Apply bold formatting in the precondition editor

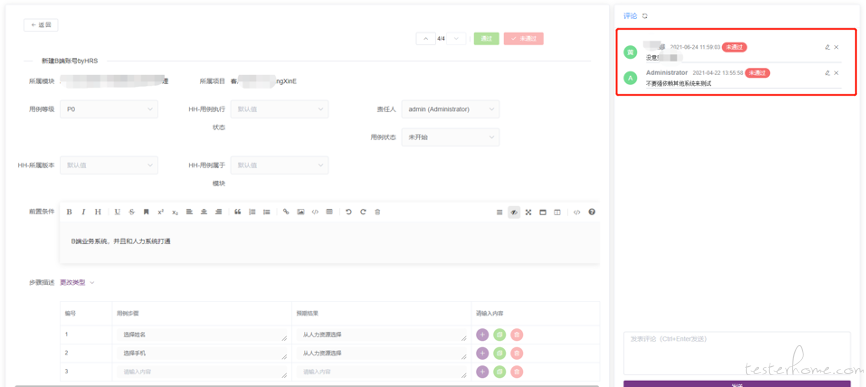coord(69,212)
